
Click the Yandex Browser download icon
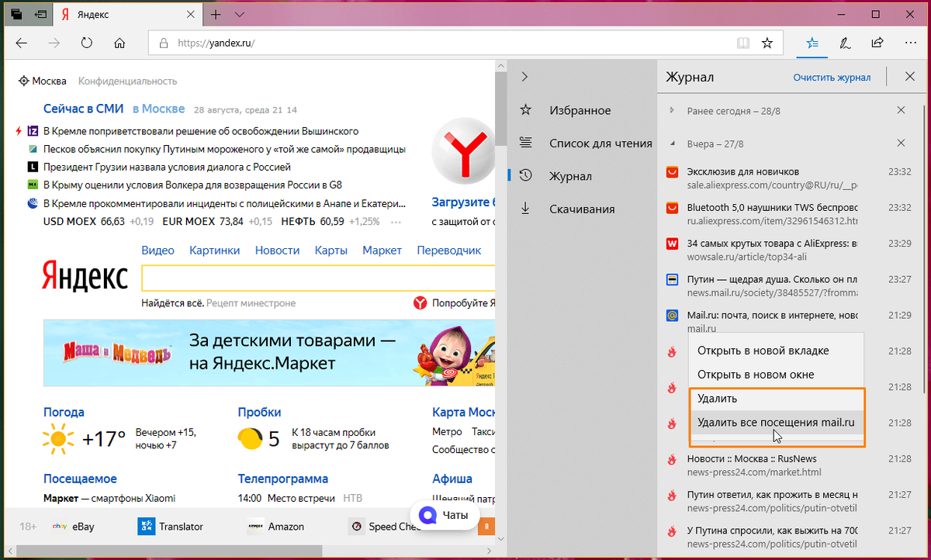point(464,151)
